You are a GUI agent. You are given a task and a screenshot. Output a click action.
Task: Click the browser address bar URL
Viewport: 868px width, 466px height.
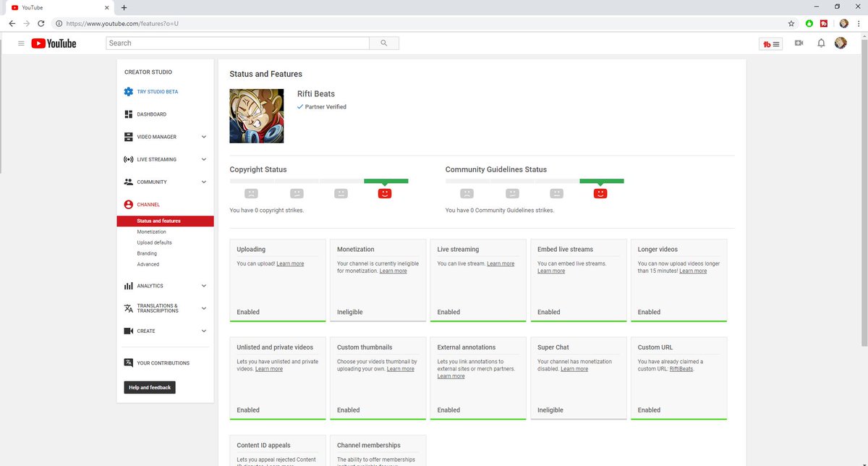122,23
